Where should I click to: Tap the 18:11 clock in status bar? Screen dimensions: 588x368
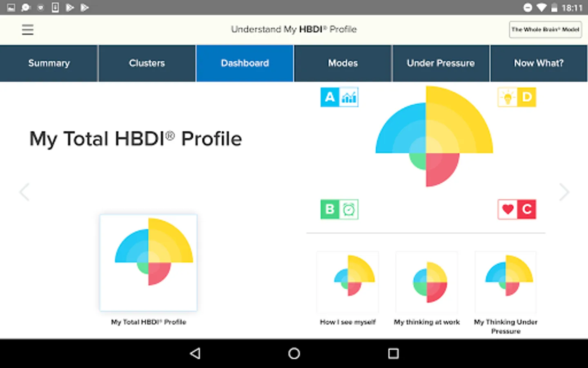(x=572, y=8)
